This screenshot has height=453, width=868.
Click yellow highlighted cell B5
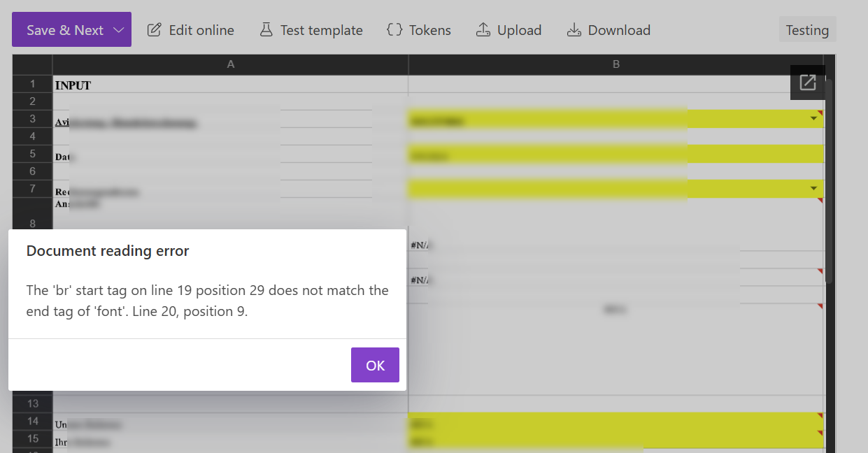click(616, 154)
